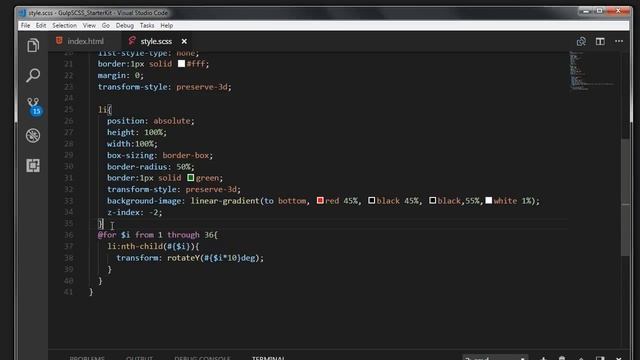The height and width of the screenshot is (360, 640).
Task: Close the style.scss tab
Action: pyautogui.click(x=184, y=41)
